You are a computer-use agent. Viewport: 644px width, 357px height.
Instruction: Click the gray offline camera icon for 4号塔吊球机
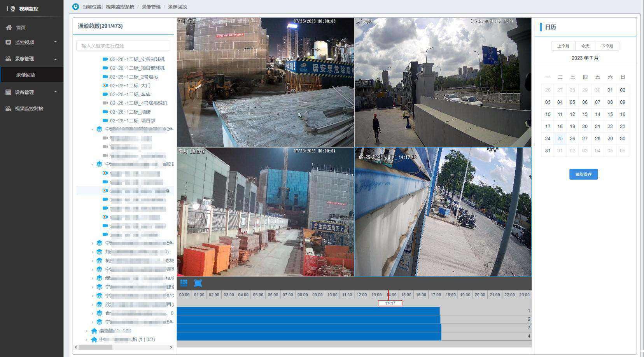click(x=105, y=103)
